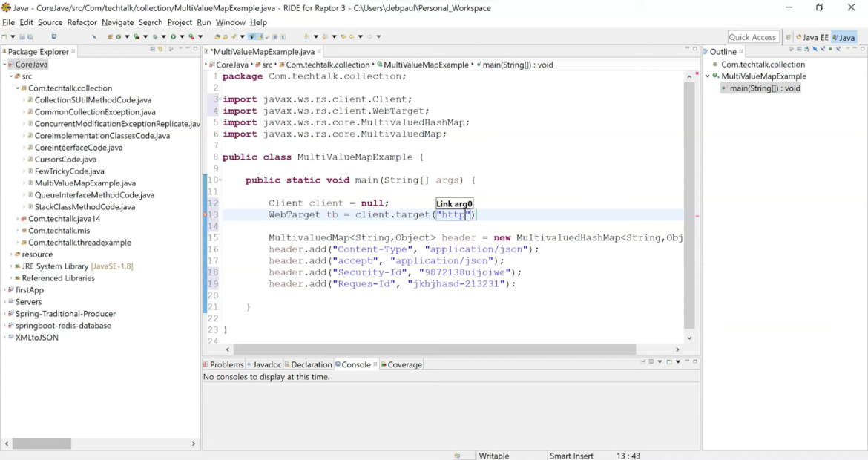Click the Save icon in the toolbar
Viewport: 868px width, 460px height.
pos(22,36)
